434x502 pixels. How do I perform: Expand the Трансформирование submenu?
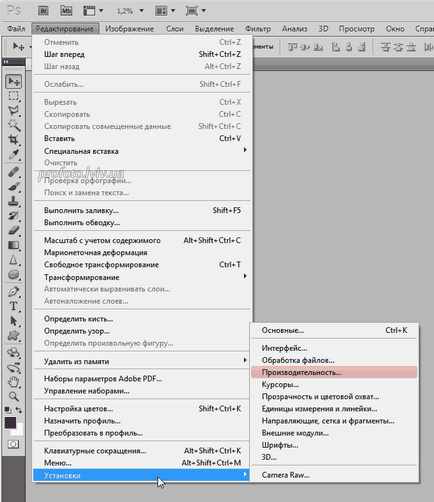tap(142, 277)
